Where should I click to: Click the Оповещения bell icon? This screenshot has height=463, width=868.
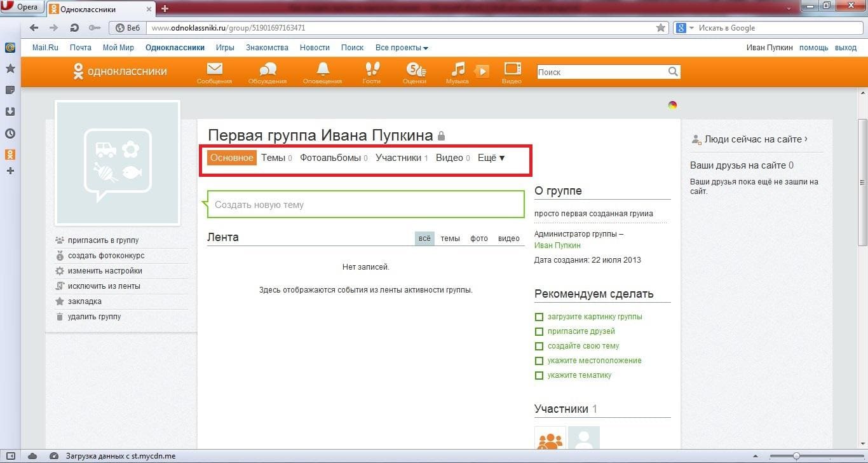pos(323,69)
